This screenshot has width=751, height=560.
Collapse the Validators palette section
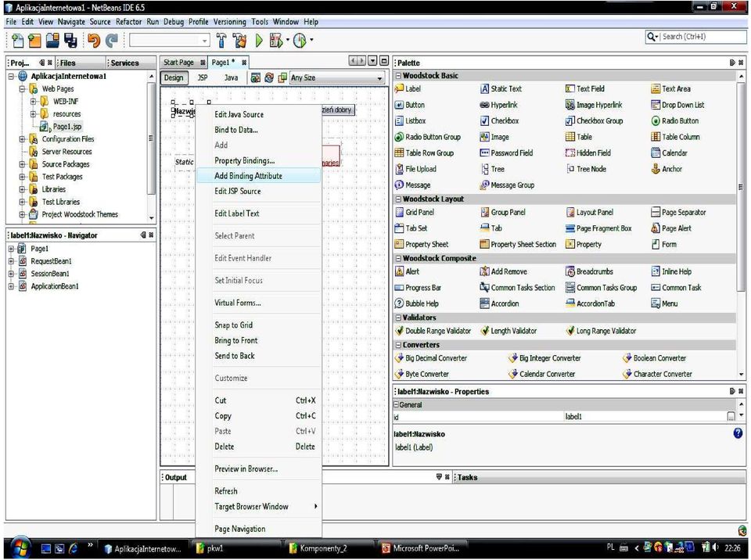[x=398, y=318]
